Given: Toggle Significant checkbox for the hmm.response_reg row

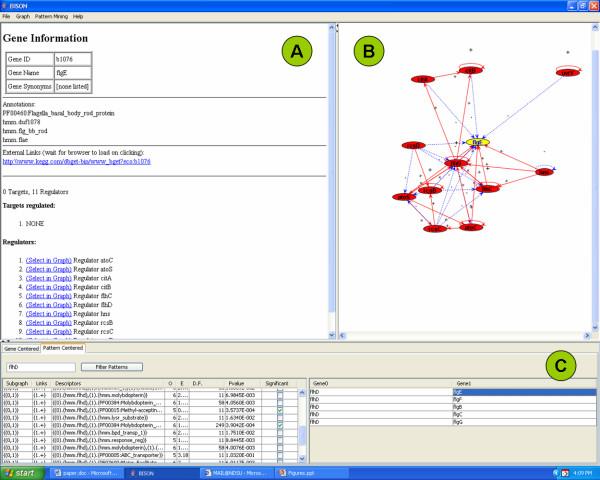Looking at the screenshot, I should (x=281, y=438).
